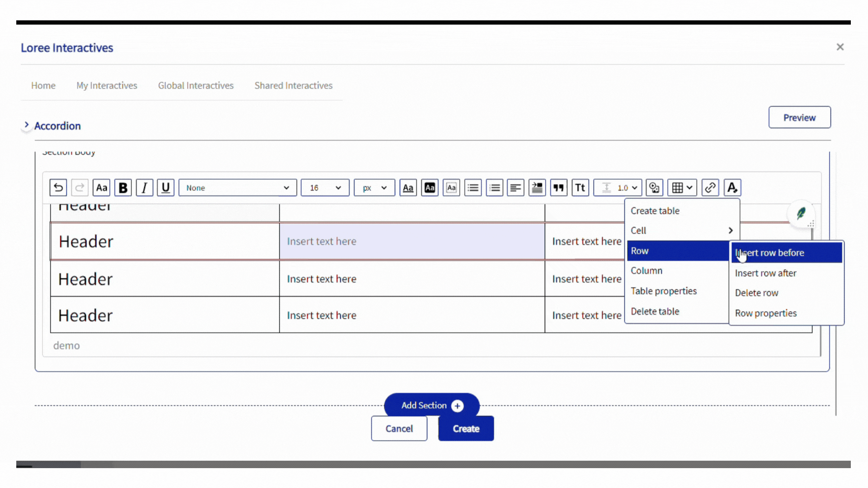868x488 pixels.
Task: Open the table tool dropdown
Action: [x=682, y=188]
